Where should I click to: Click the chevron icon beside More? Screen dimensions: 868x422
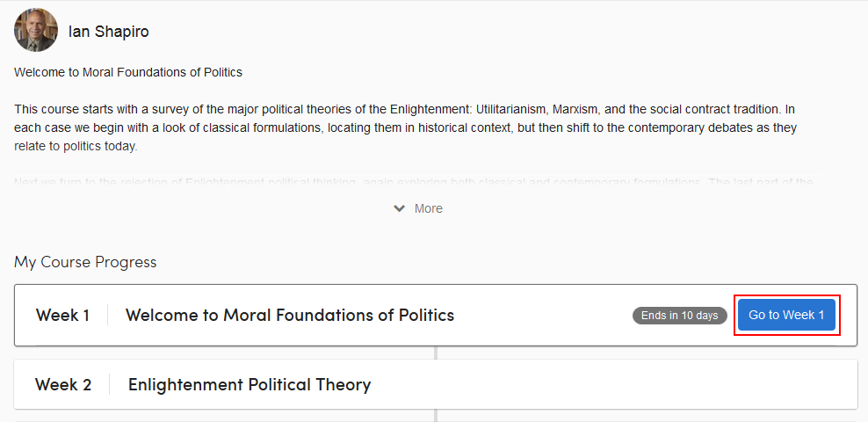coord(400,208)
